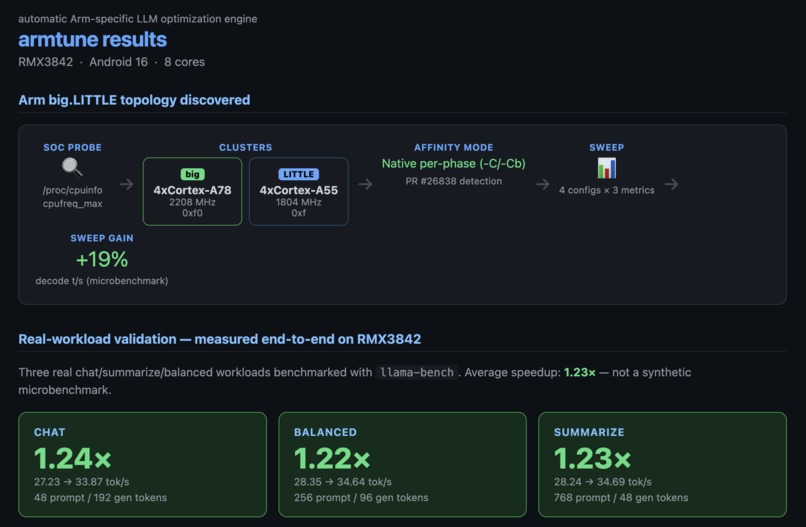Click the 'SOC PROBE' label

click(72, 148)
